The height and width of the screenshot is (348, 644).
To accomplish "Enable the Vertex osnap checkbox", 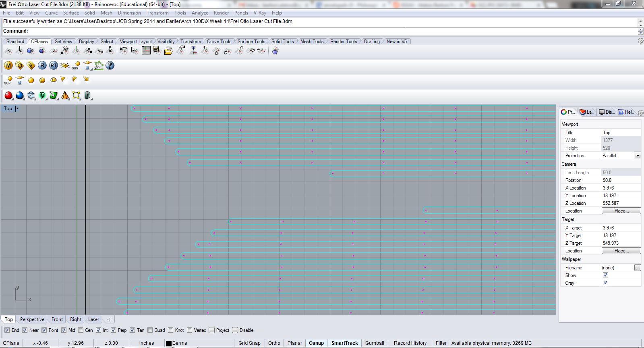I will pos(190,330).
